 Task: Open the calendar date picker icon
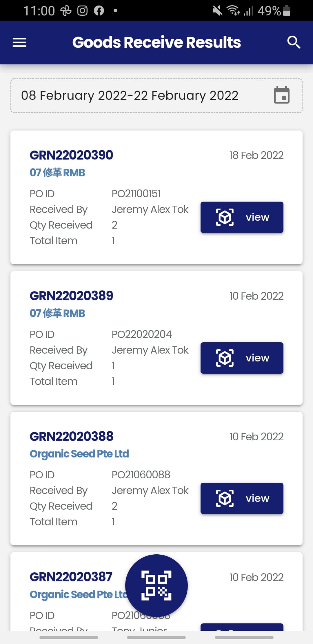point(282,95)
